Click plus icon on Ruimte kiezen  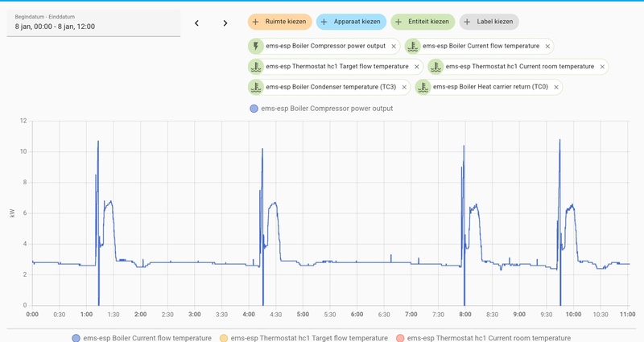[255, 22]
